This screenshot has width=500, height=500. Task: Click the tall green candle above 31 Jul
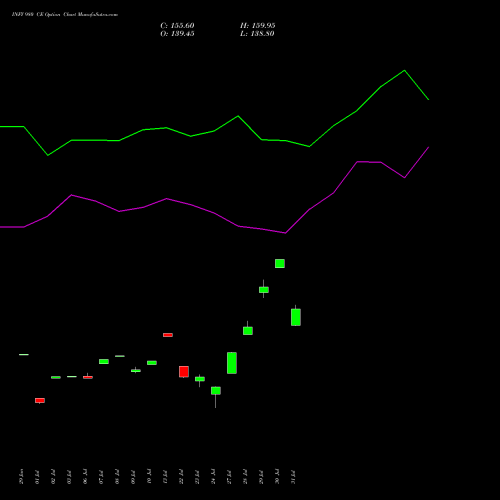[x=296, y=317]
